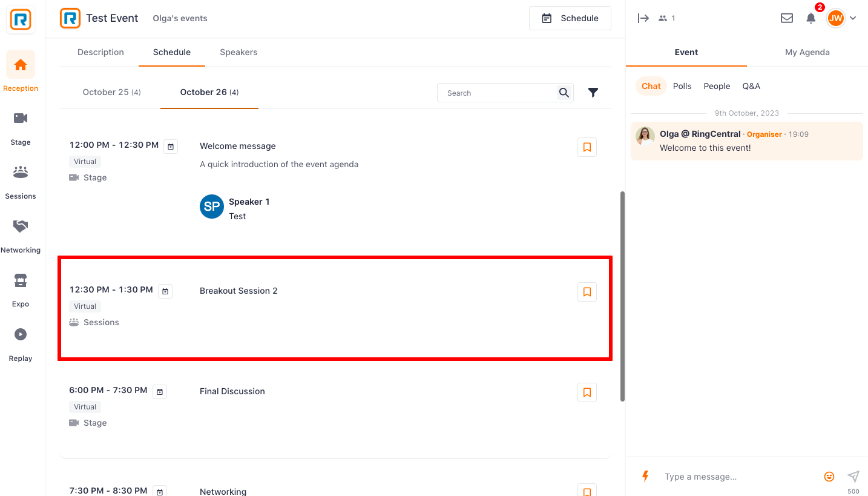Open the notifications bell
The width and height of the screenshot is (868, 496).
pyautogui.click(x=811, y=18)
